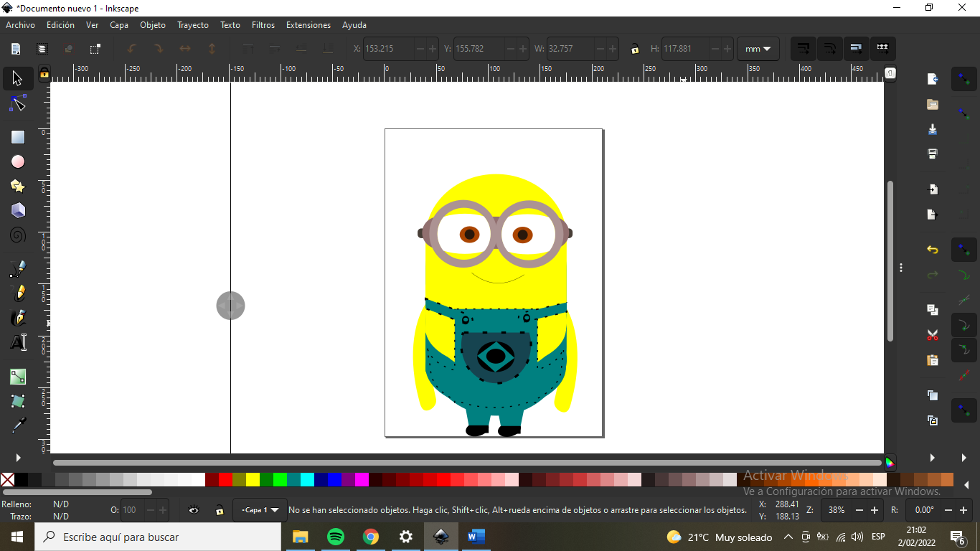Choose the Calligraphy pen tool
This screenshot has width=980, height=551.
click(x=18, y=318)
